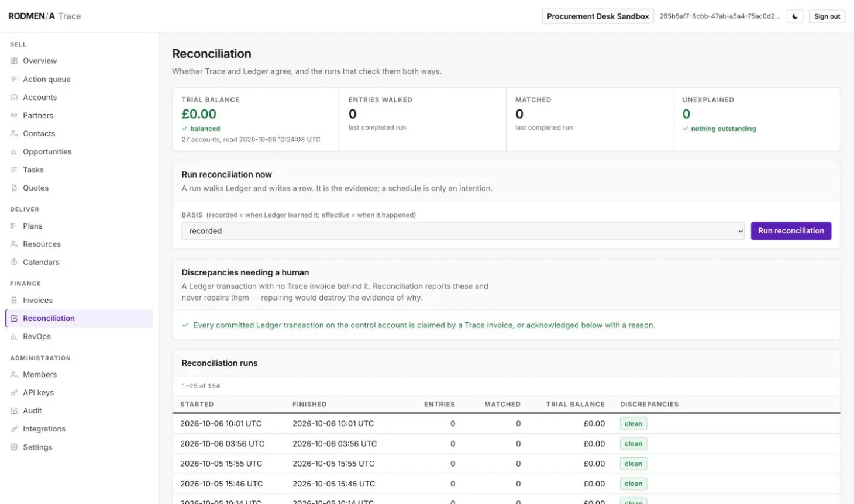This screenshot has width=854, height=504.
Task: Click the Plans icon in sidebar
Action: [14, 226]
